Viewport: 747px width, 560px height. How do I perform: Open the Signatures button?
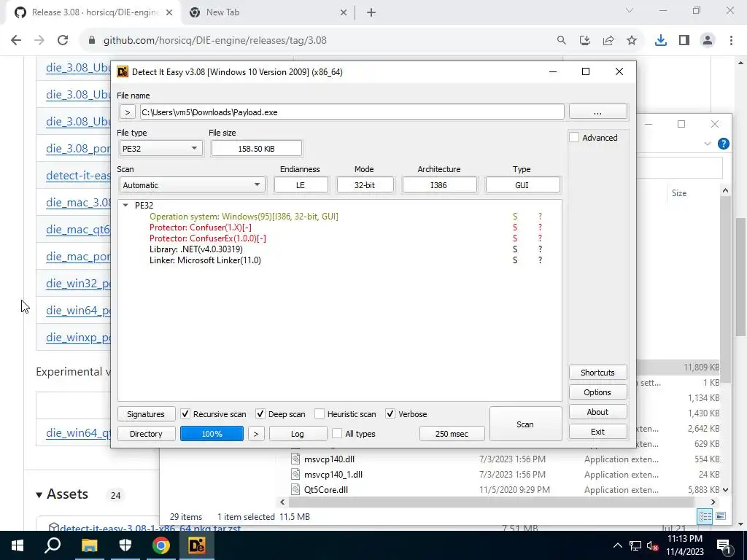(x=146, y=414)
